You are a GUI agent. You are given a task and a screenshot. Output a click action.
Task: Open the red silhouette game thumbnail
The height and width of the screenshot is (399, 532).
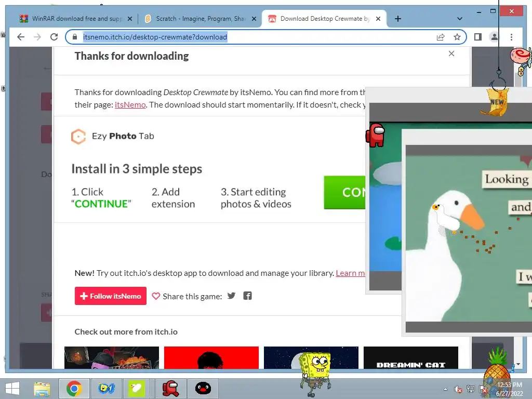pyautogui.click(x=211, y=357)
